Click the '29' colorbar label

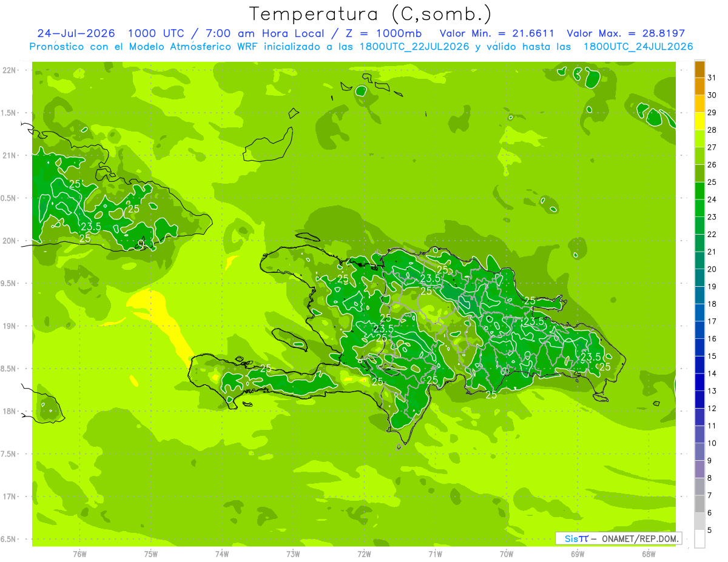pyautogui.click(x=712, y=113)
